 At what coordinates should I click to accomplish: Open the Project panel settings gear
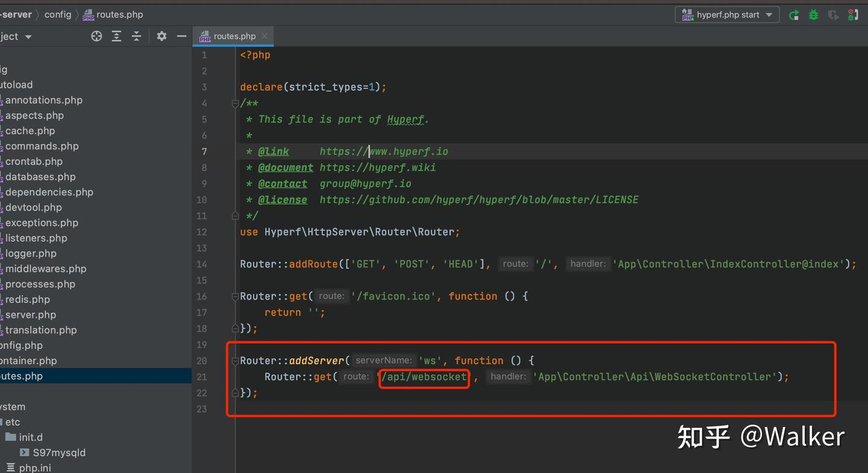pyautogui.click(x=162, y=36)
